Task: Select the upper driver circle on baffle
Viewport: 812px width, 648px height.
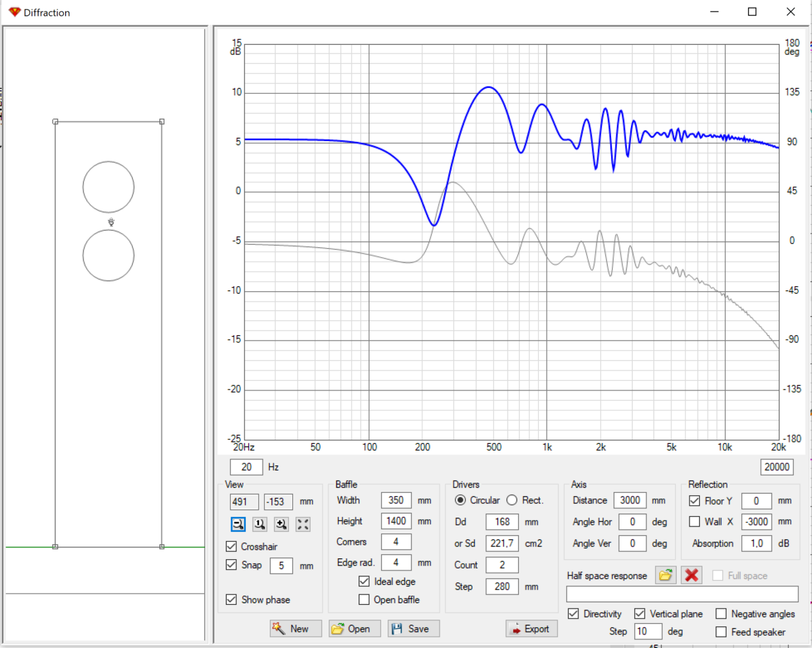Action: (x=109, y=187)
